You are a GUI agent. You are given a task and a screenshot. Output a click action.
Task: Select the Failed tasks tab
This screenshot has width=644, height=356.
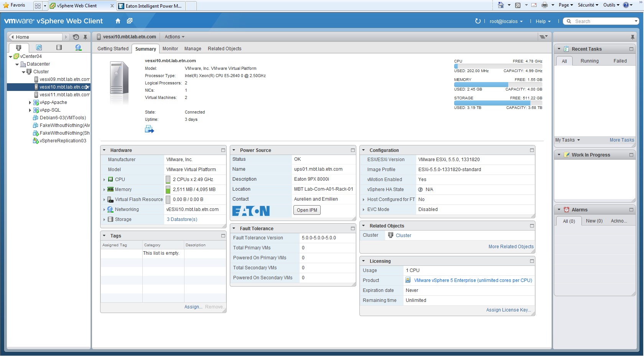click(x=619, y=61)
